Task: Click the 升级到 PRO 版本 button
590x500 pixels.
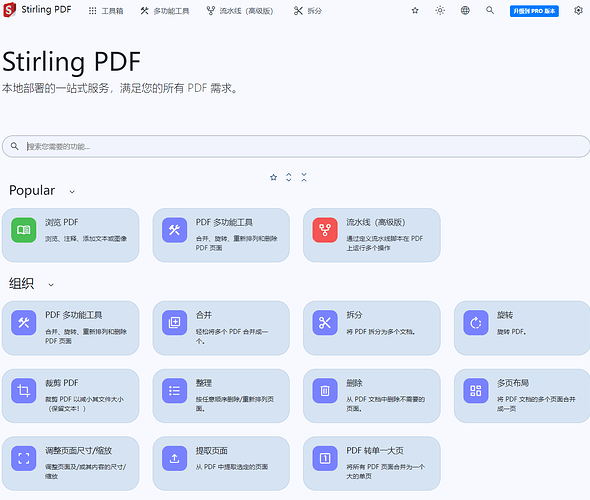Action: [x=534, y=11]
